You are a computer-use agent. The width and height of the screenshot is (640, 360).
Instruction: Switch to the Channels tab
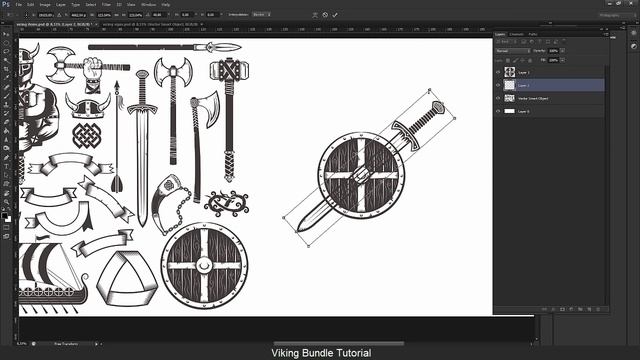tap(516, 34)
